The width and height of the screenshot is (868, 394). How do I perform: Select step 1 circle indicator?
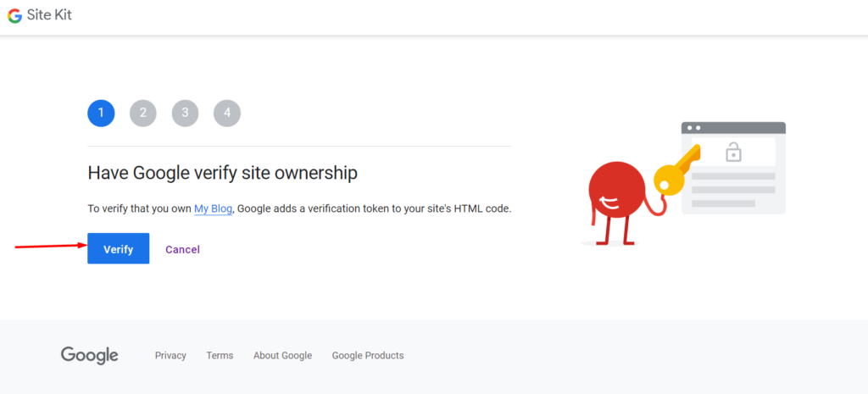pos(101,114)
